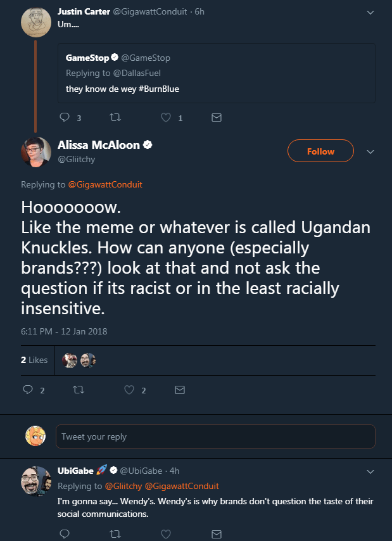Retweet Justin Carter's tweet

click(x=115, y=118)
